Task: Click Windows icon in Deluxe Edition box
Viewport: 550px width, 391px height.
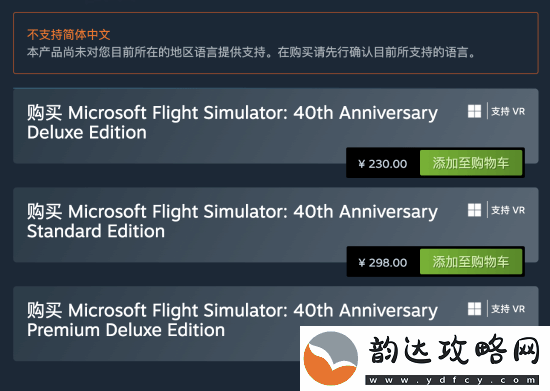Action: (474, 112)
